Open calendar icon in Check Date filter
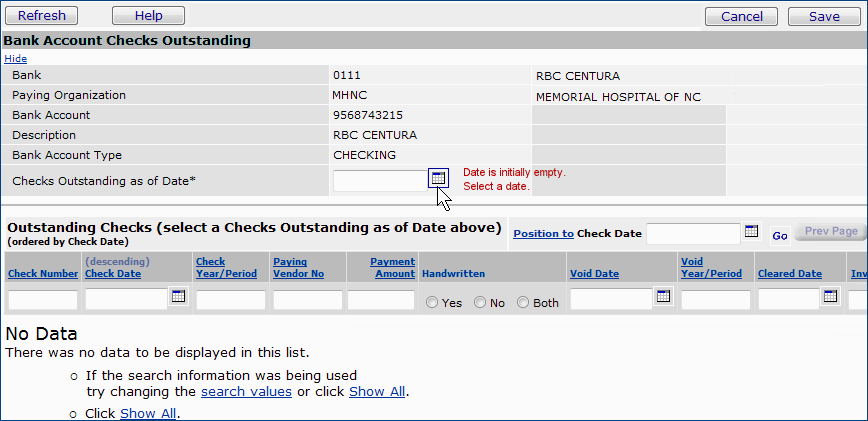868x421 pixels. pyautogui.click(x=178, y=297)
